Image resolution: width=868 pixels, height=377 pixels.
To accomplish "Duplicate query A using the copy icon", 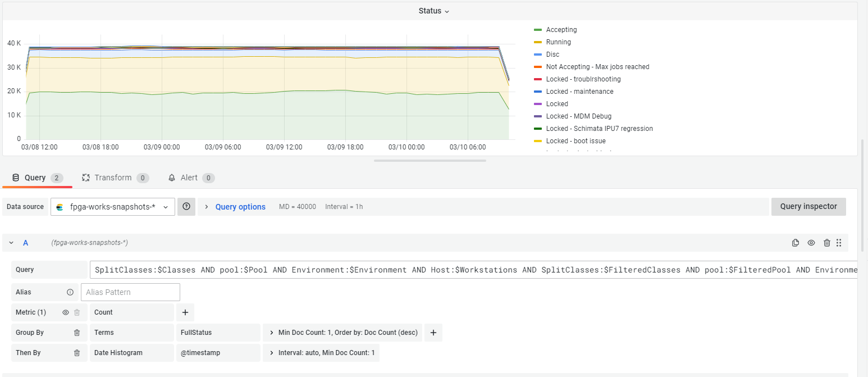I will tap(796, 242).
